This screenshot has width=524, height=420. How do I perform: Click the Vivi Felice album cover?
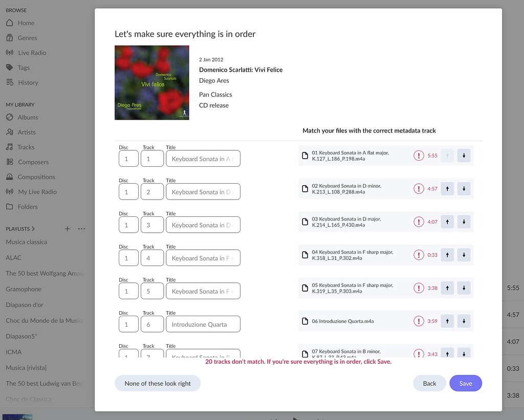click(151, 82)
